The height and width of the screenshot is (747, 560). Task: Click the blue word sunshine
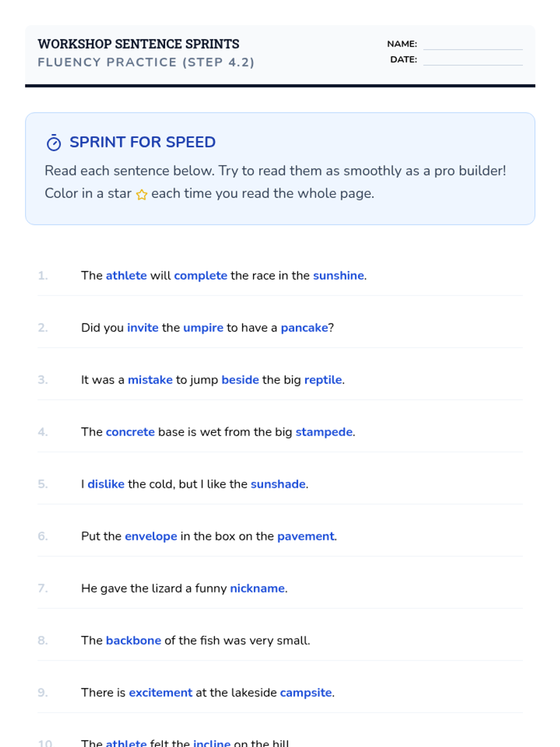(338, 275)
